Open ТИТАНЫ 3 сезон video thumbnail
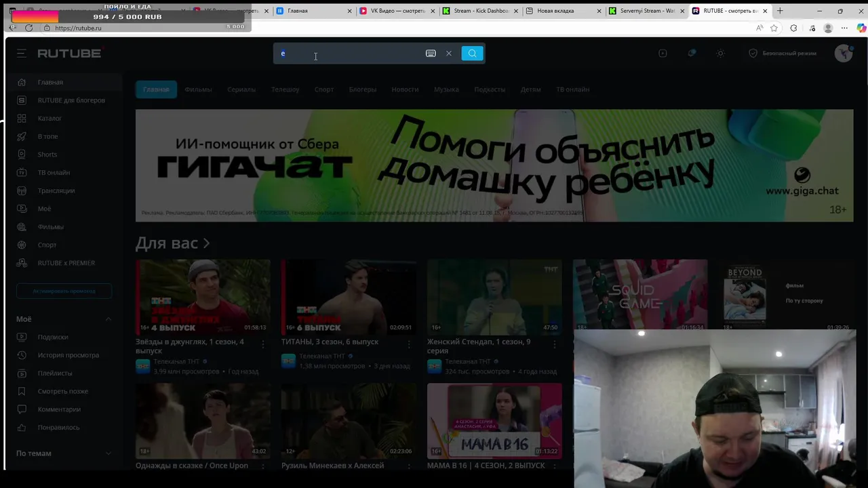868x488 pixels. (349, 297)
